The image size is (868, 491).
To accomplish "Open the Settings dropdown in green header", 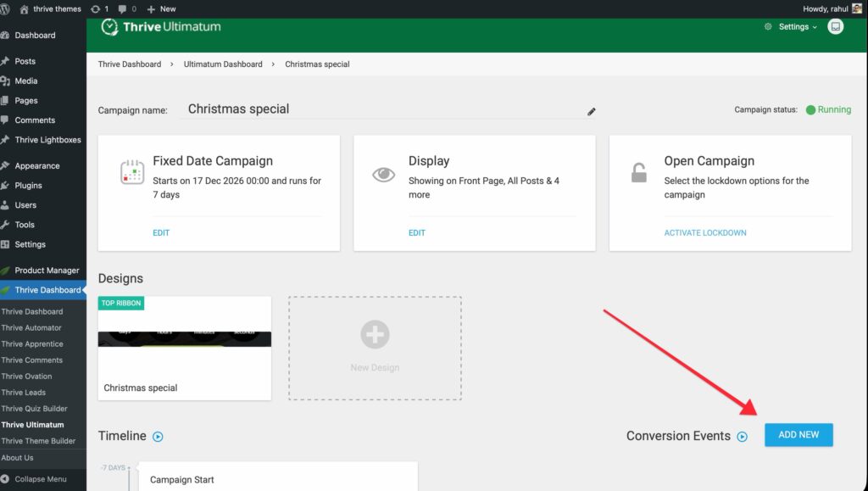I will click(793, 27).
